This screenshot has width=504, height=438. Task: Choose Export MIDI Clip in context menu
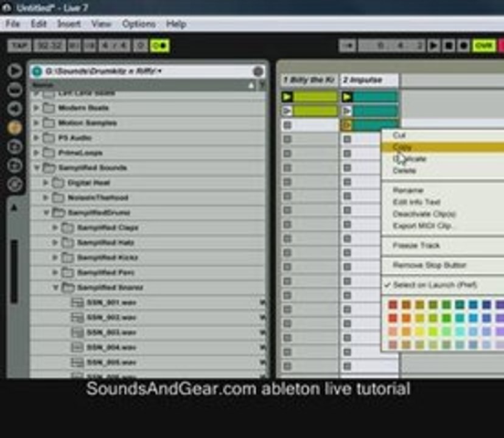point(443,226)
